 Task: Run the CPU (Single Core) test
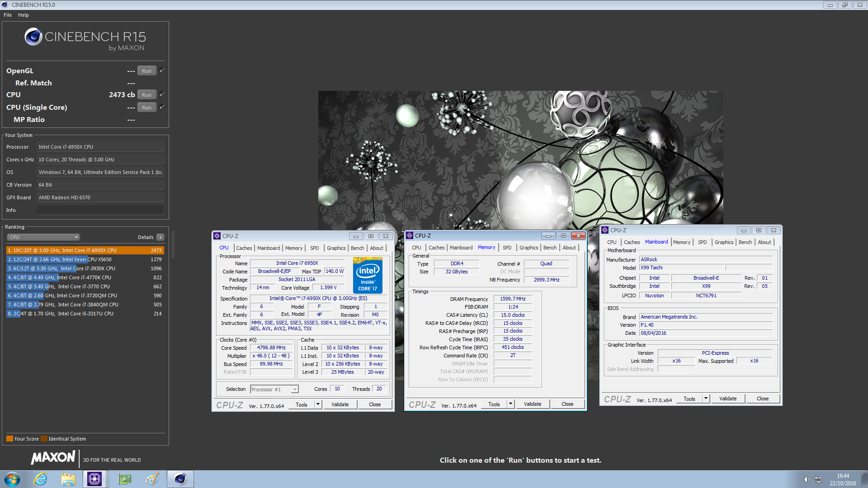[x=146, y=108]
